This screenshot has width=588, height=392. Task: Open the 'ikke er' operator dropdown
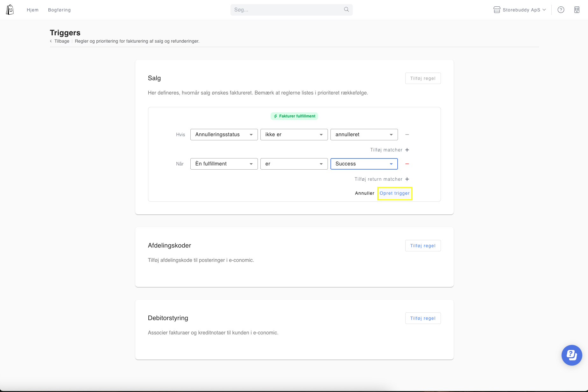pos(294,135)
